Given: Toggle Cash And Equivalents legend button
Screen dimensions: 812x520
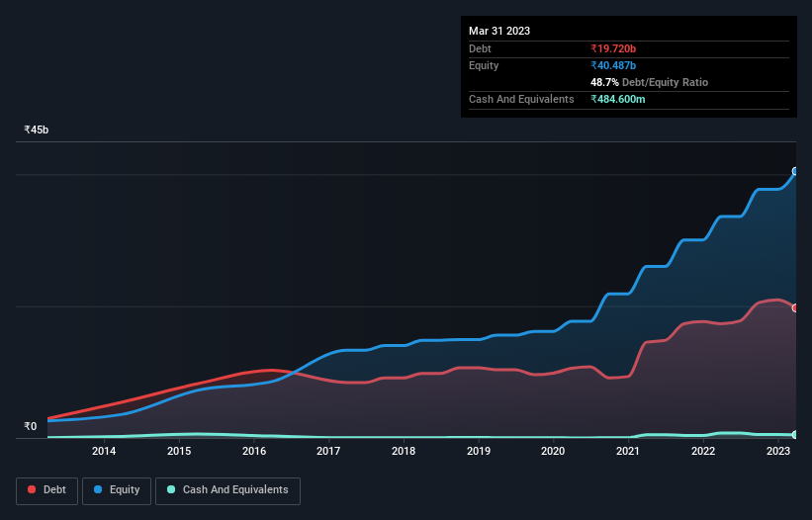Looking at the screenshot, I should [227, 490].
